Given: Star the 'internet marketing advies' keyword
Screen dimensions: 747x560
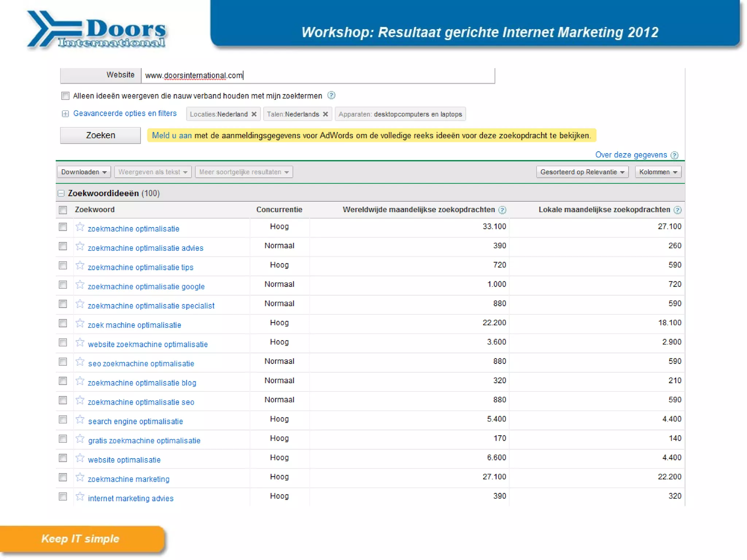Looking at the screenshot, I should (80, 497).
